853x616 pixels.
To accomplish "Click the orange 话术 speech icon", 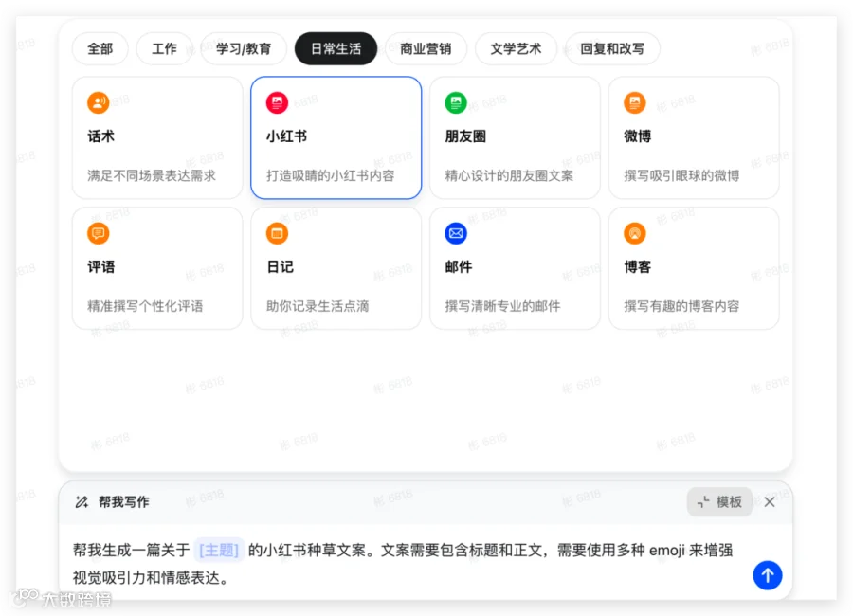I will coord(98,102).
